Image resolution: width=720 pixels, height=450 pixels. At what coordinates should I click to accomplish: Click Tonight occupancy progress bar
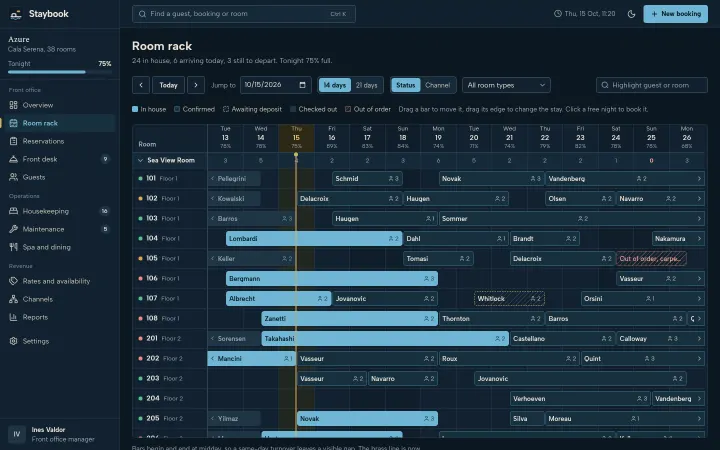point(60,72)
